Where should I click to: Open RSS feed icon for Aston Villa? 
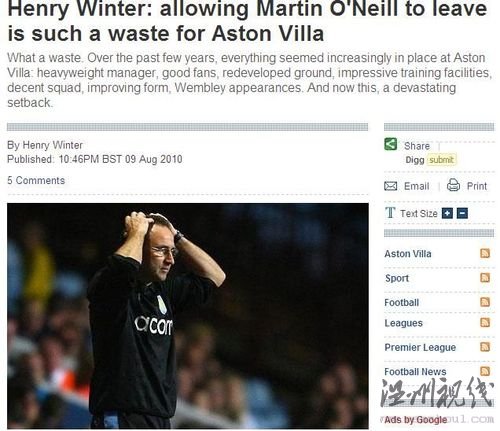point(485,253)
